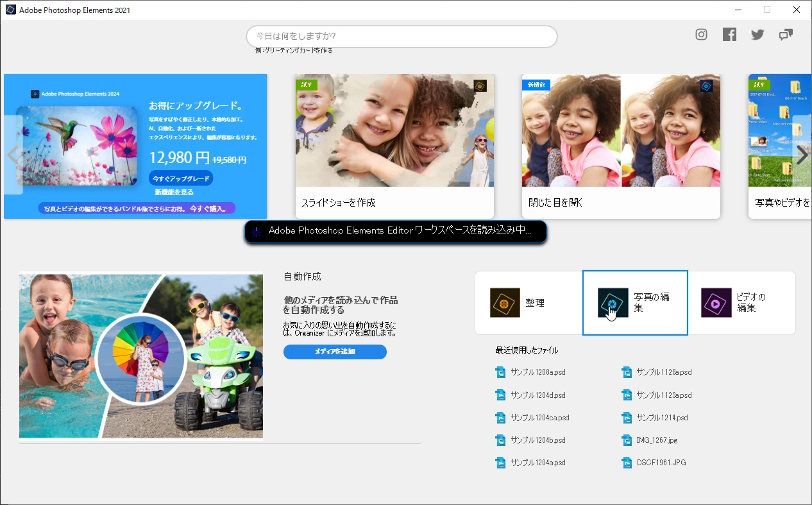Open recent file サンプル1204a.psd

coord(538,463)
